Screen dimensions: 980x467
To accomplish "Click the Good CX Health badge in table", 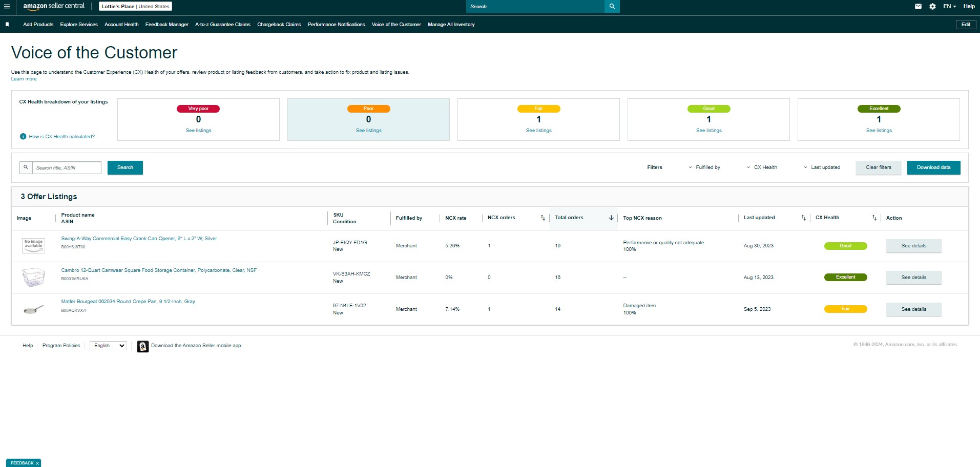I will click(846, 246).
